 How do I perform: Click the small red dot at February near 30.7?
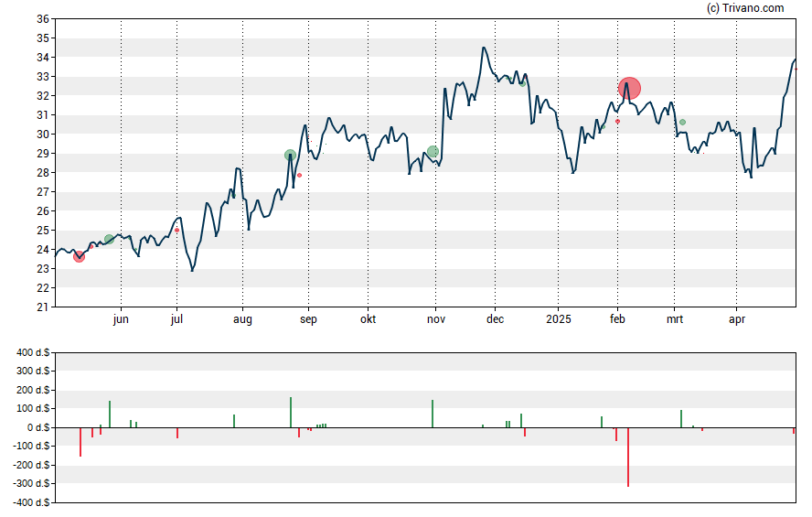tap(617, 121)
